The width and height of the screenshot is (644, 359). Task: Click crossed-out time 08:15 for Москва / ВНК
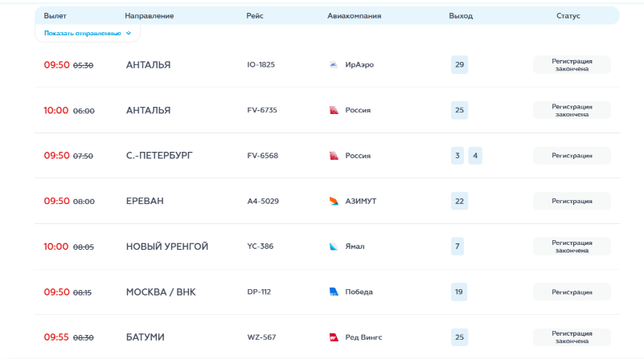[83, 292]
